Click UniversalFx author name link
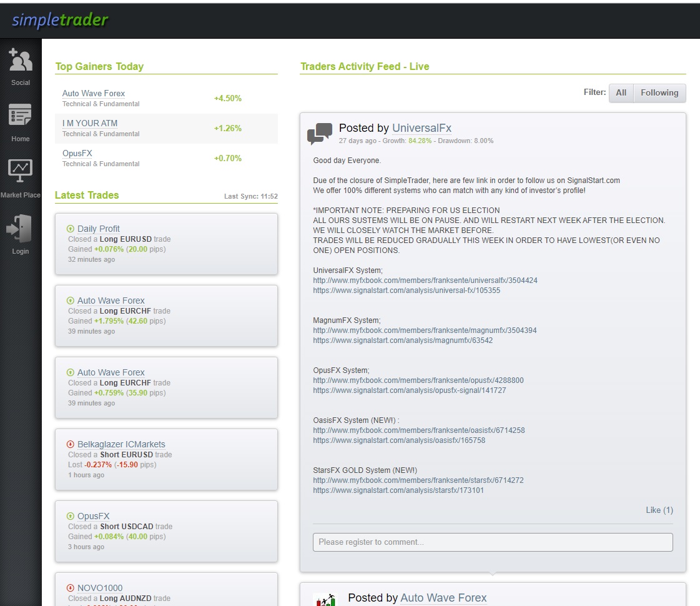 (421, 128)
